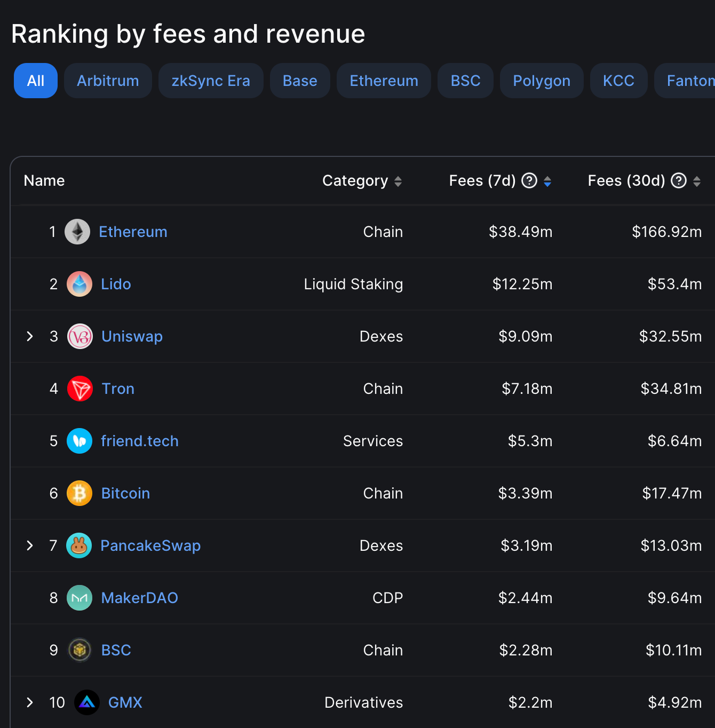Screen dimensions: 715x728
Task: Click the Category column header label
Action: pos(355,181)
